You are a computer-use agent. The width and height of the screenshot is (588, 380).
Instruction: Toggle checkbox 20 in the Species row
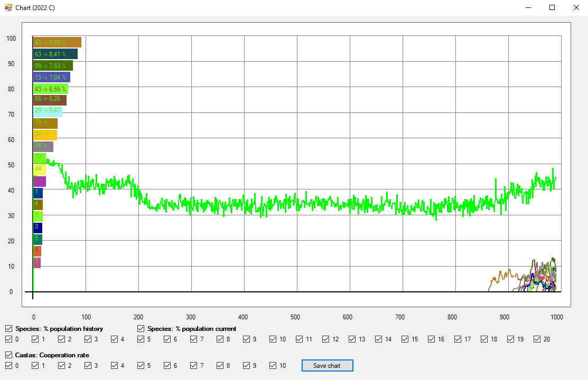(537, 339)
